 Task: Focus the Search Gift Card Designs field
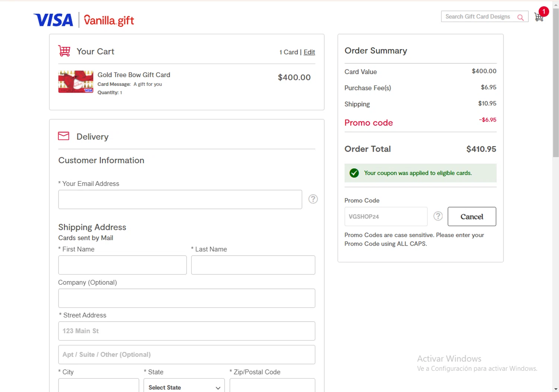(478, 17)
